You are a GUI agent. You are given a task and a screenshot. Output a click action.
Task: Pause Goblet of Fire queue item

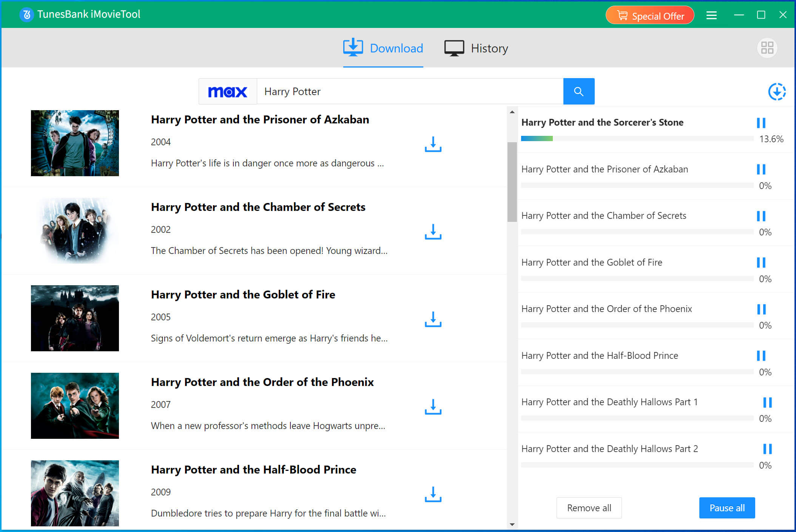[x=761, y=262]
